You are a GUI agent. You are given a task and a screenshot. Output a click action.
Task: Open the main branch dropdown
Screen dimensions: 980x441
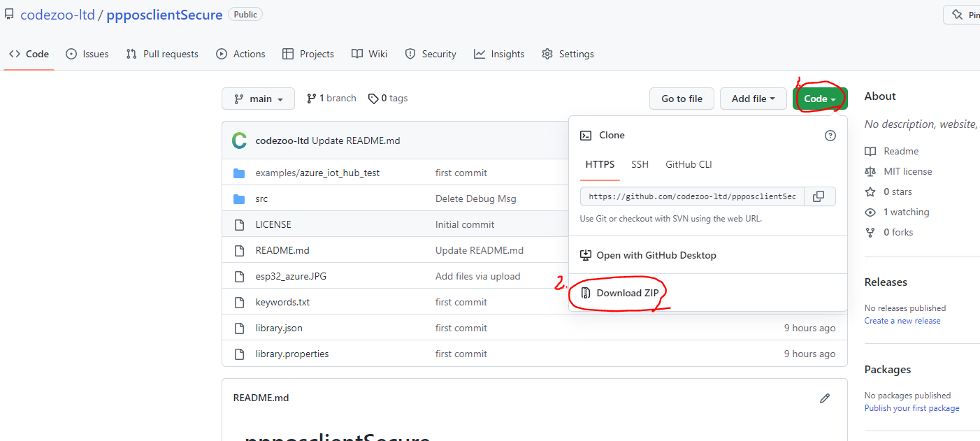[258, 99]
